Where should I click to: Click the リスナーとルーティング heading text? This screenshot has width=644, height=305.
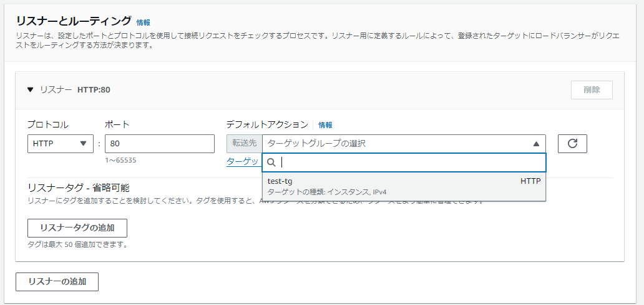point(74,21)
